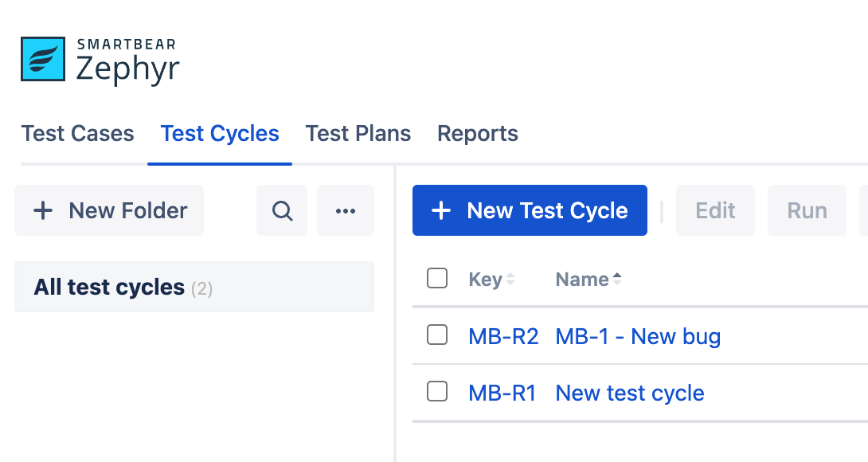Open folder search with magnifier icon
Viewport: 868px width, 462px height.
tap(282, 211)
